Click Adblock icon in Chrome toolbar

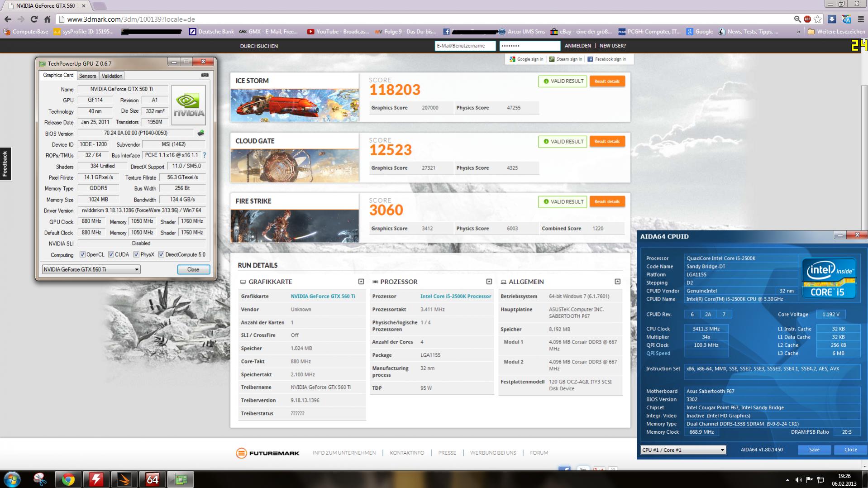pyautogui.click(x=807, y=19)
